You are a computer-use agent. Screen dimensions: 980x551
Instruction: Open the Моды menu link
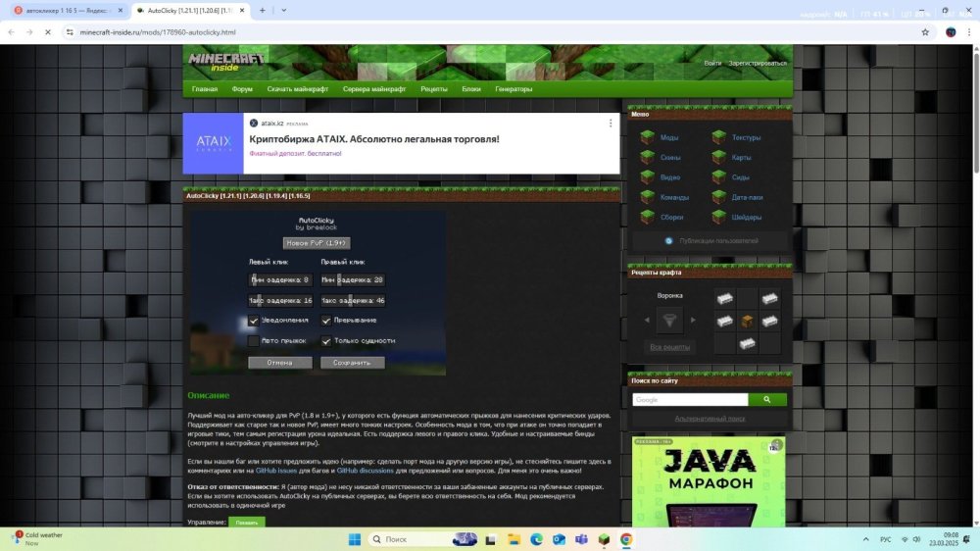click(668, 137)
